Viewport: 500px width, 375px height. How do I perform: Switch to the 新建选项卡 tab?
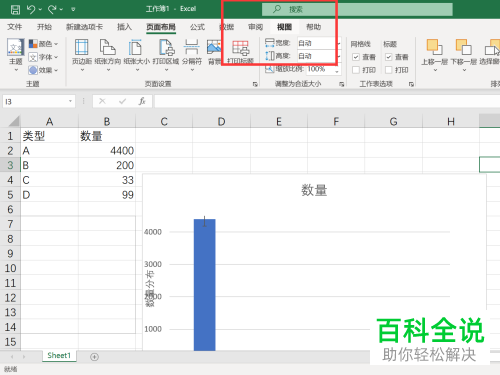tap(84, 27)
